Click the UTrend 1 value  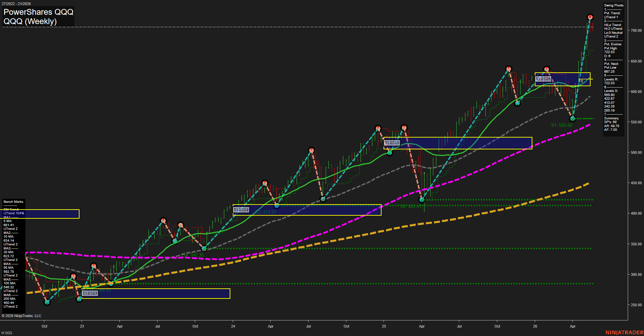point(611,17)
